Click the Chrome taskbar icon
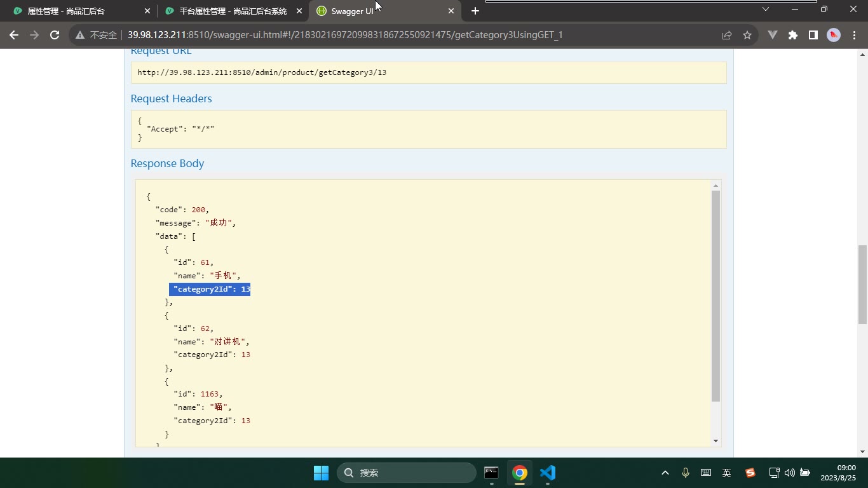The height and width of the screenshot is (488, 868). tap(520, 473)
